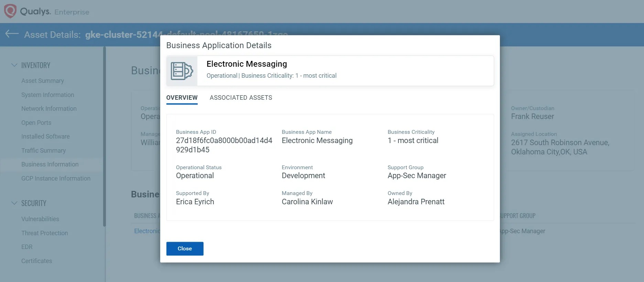Select Network Information in sidebar

(49, 109)
